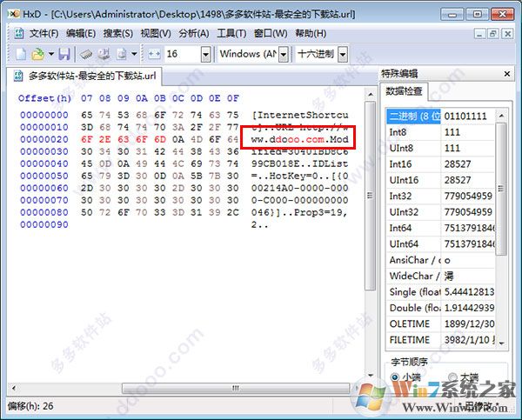
Task: Click the Save floppy disk icon
Action: pos(64,54)
